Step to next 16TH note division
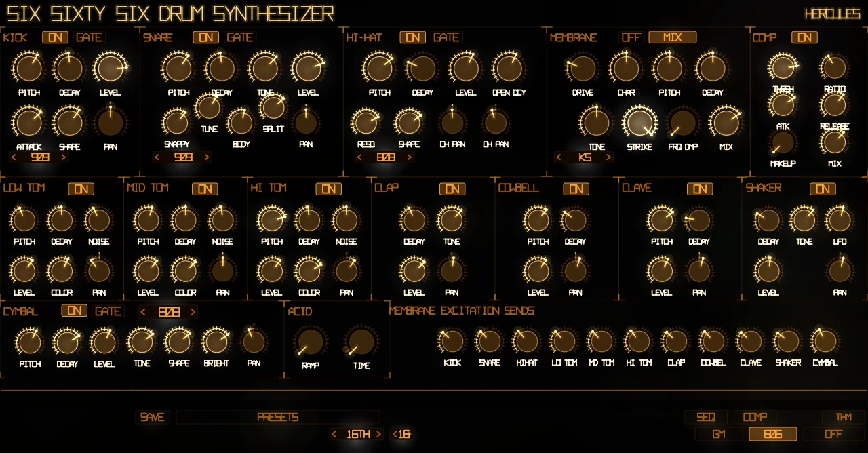Viewport: 868px width, 453px height. [379, 435]
